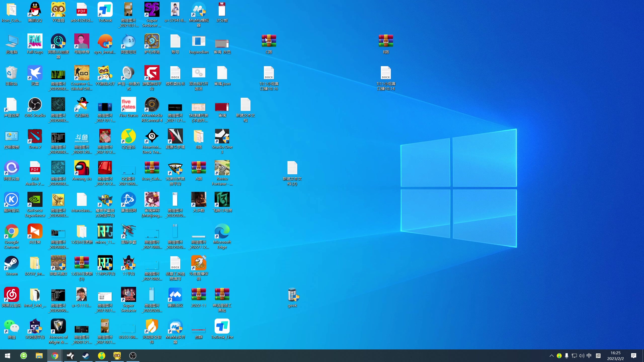Open the 向日葵 remote control icon
The image size is (644, 362).
coord(35,234)
